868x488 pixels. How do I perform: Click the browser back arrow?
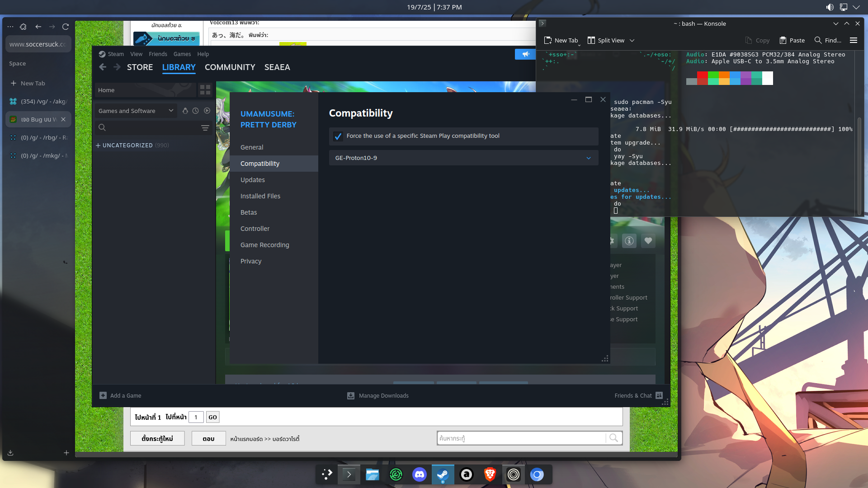click(x=38, y=27)
